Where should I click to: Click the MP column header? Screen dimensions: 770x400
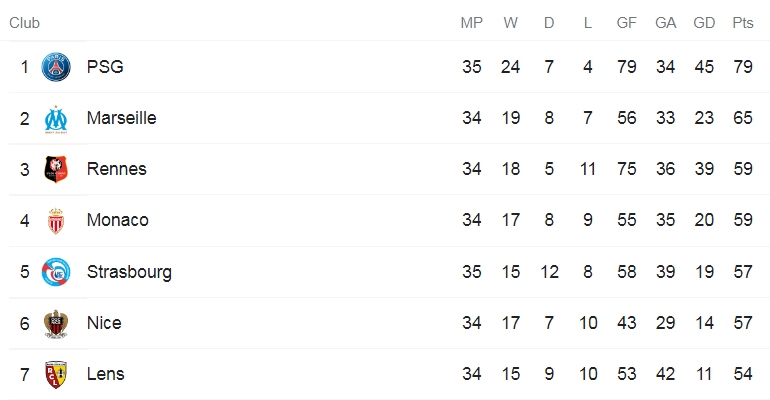coord(472,23)
